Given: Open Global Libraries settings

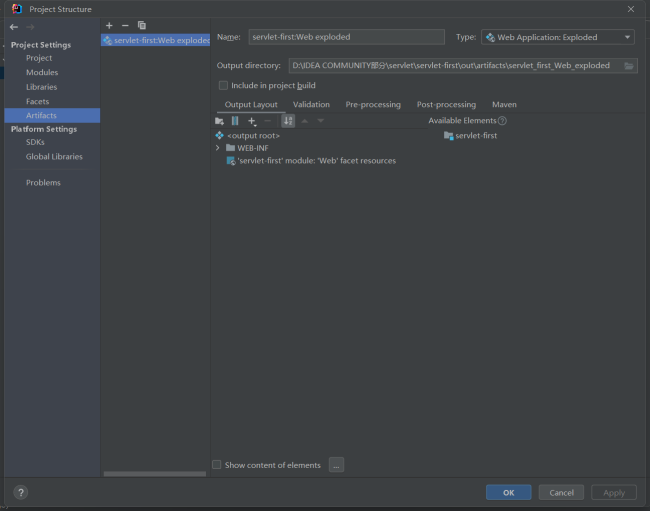Looking at the screenshot, I should click(x=54, y=157).
